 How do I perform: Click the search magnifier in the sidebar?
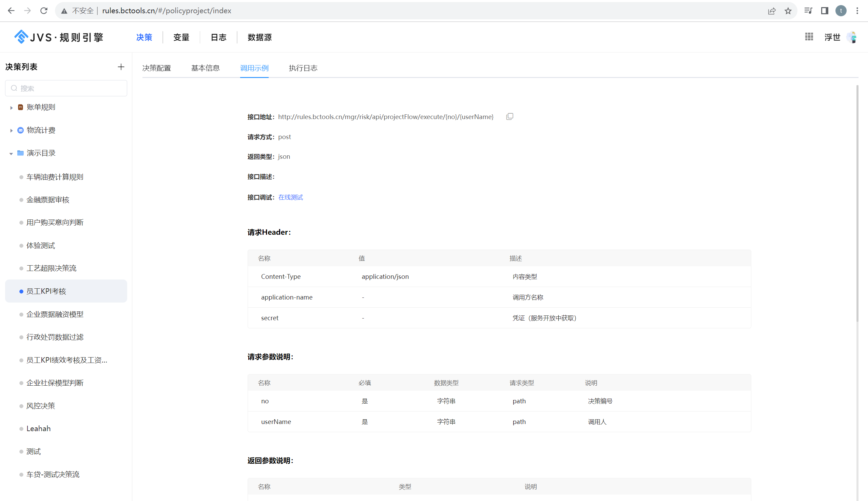14,88
